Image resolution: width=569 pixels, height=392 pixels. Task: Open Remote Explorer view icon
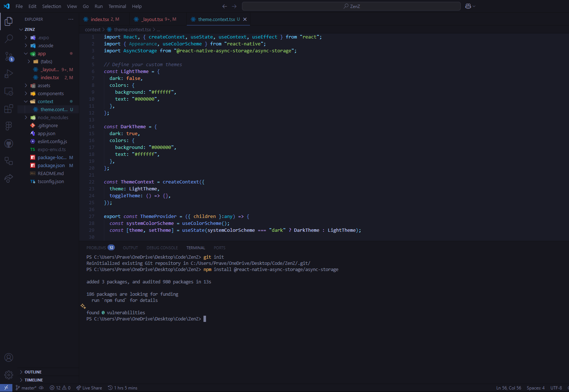9,92
